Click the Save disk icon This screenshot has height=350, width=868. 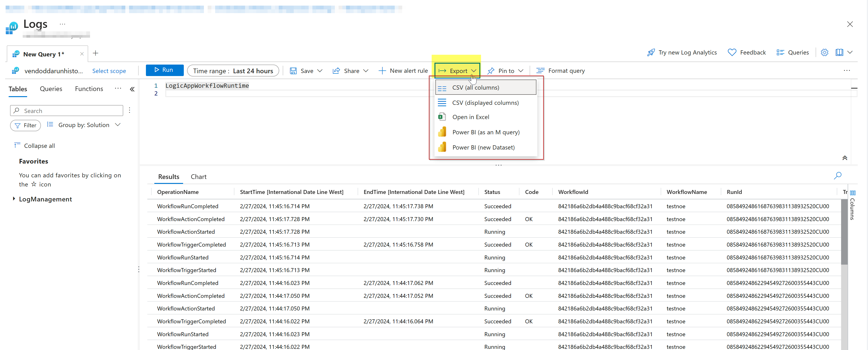coord(293,71)
